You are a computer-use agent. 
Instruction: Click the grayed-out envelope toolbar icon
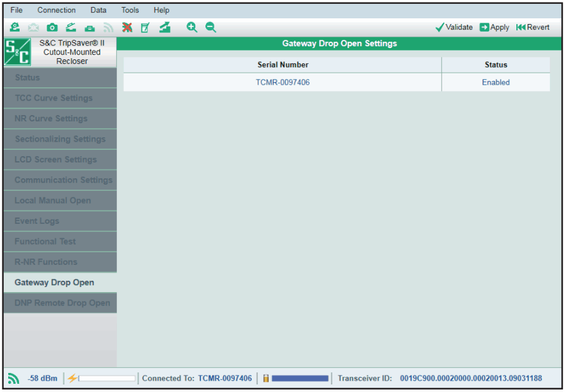click(x=33, y=27)
